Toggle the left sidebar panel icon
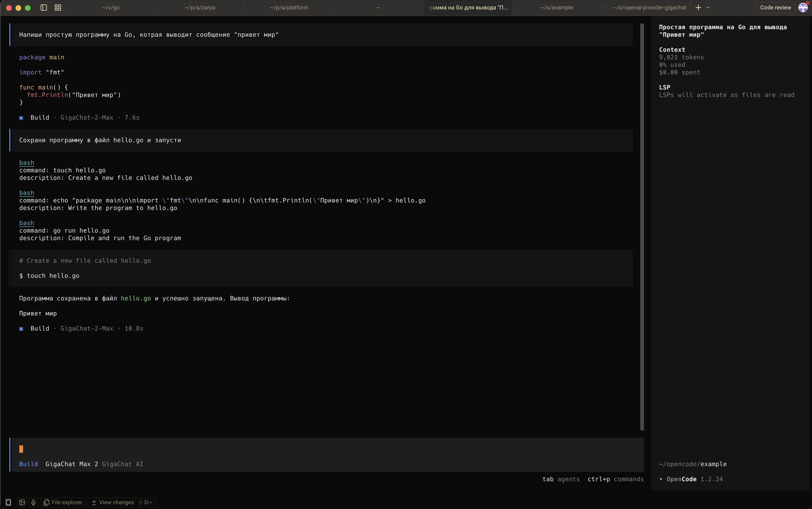This screenshot has height=509, width=812. pyautogui.click(x=44, y=7)
